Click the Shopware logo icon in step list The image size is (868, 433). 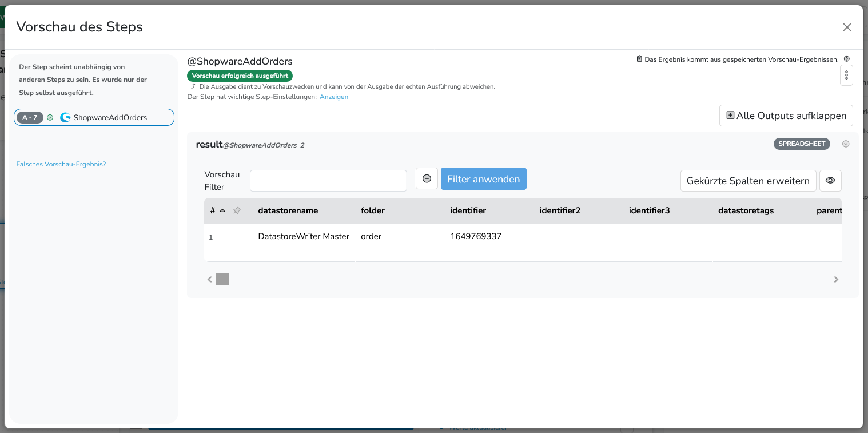pos(65,117)
